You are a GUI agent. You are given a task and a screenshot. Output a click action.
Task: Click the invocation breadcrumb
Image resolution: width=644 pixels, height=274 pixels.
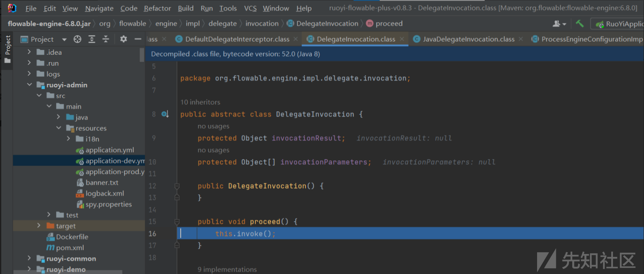pyautogui.click(x=262, y=24)
